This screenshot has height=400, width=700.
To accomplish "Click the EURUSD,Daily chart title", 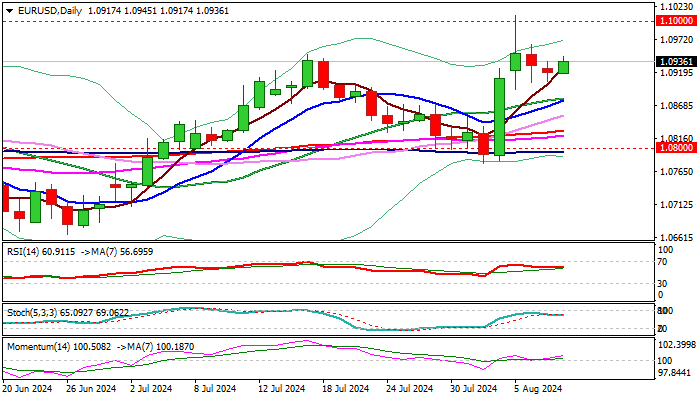I will 46,10.
